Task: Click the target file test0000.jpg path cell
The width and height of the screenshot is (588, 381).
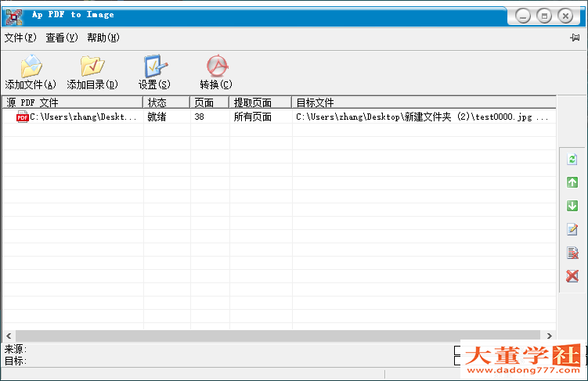Action: (x=422, y=117)
